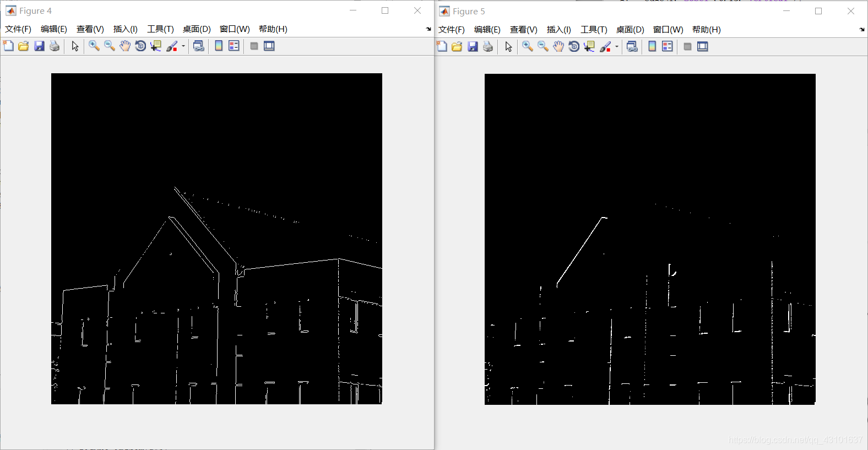868x450 pixels.
Task: Select Brush data tool in Figure 4
Action: [x=172, y=46]
